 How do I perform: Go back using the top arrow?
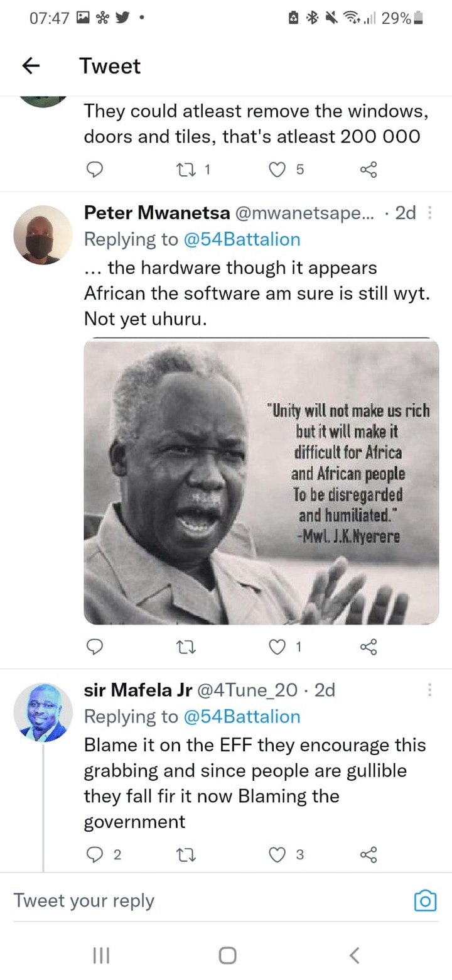point(31,66)
